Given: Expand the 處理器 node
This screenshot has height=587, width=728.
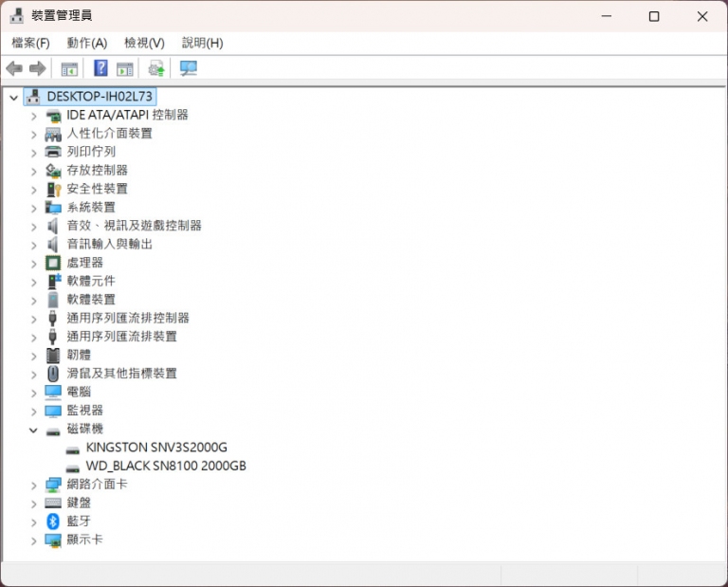Looking at the screenshot, I should pyautogui.click(x=33, y=264).
